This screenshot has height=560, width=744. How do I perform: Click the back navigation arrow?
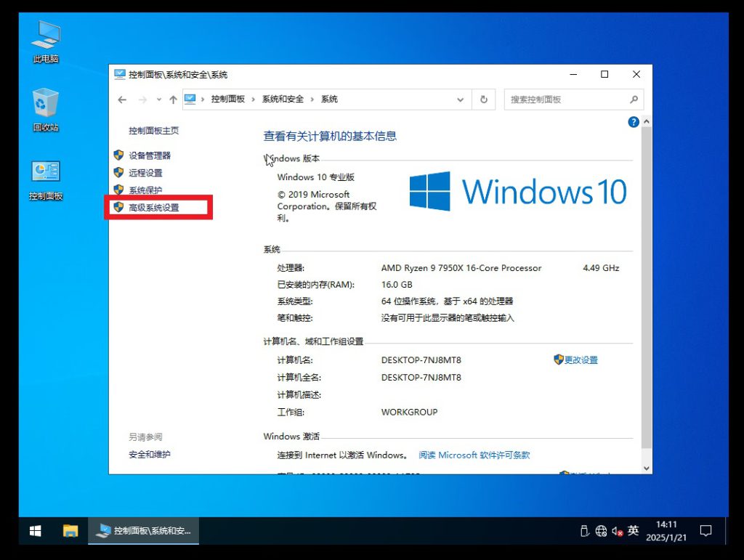(x=122, y=100)
